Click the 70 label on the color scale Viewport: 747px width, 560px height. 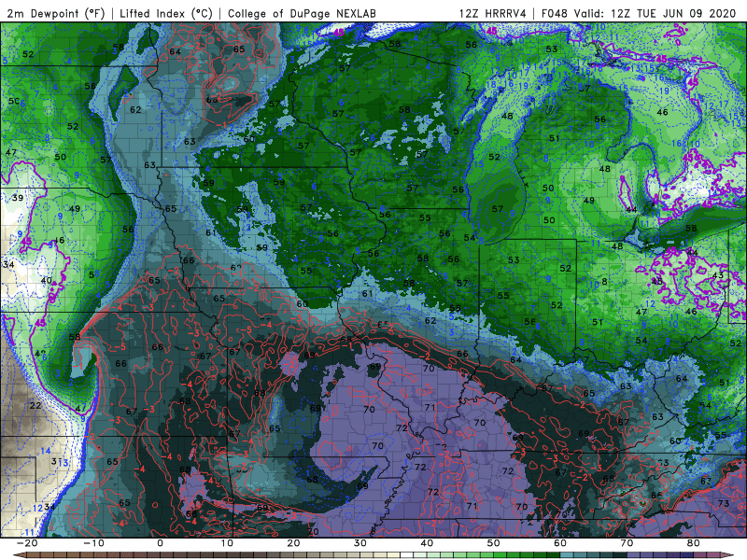tap(627, 543)
